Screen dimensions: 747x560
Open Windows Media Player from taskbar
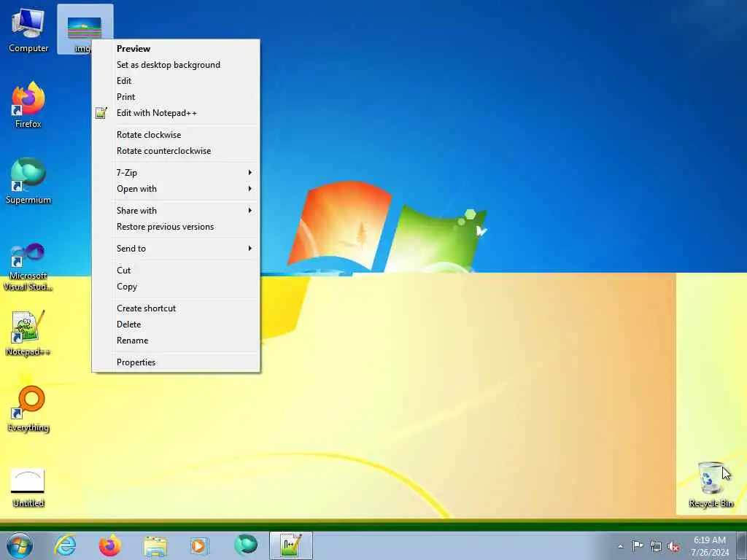pyautogui.click(x=199, y=545)
